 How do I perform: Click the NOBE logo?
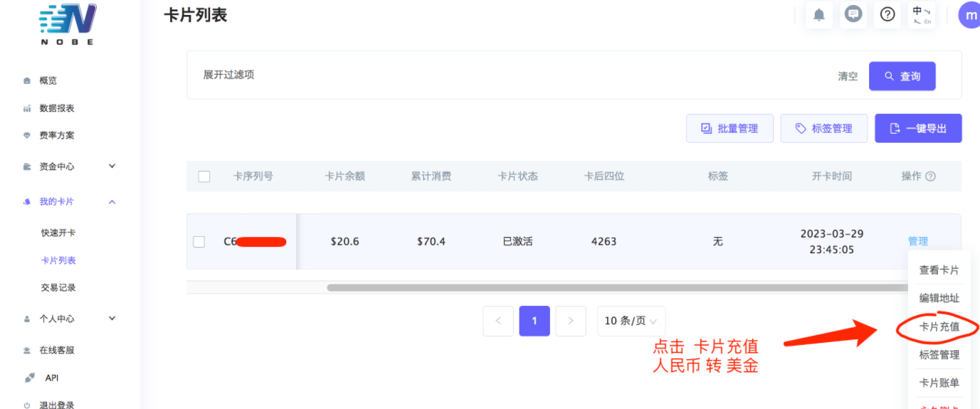click(x=68, y=23)
